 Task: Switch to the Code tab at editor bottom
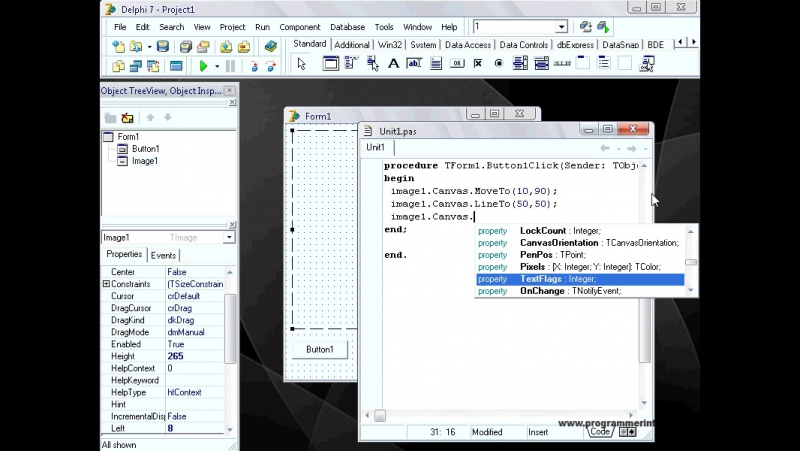tap(599, 432)
